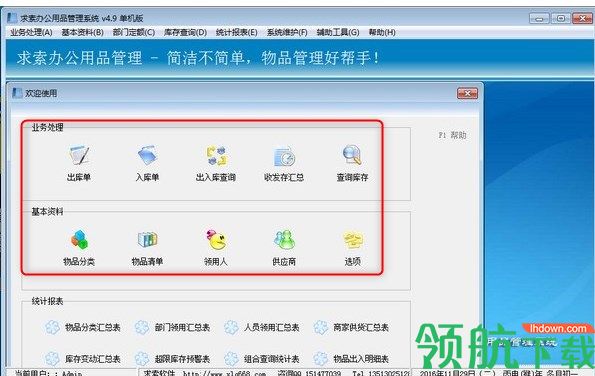Click the F1 帮助 help text
Image resolution: width=595 pixels, height=376 pixels.
coord(452,135)
